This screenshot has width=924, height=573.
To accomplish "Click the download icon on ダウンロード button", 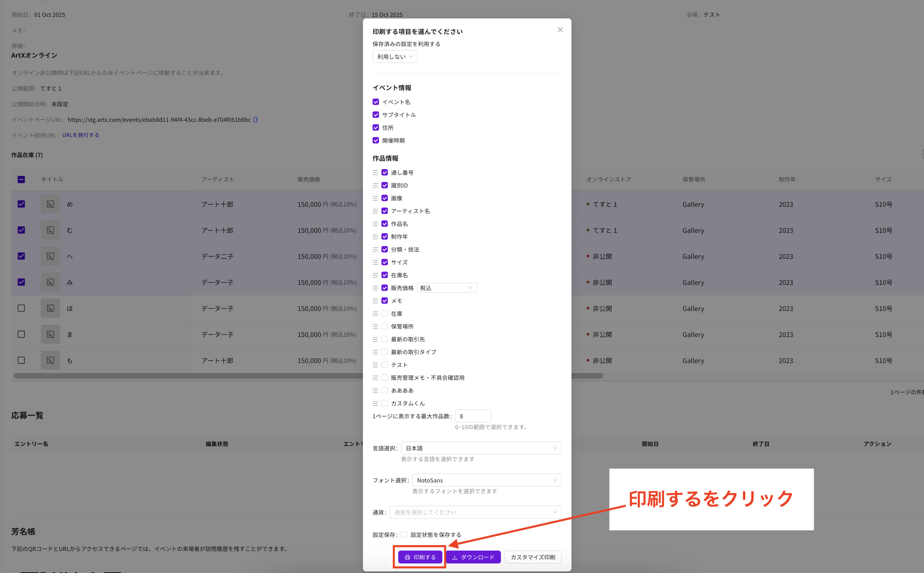I will click(x=455, y=557).
